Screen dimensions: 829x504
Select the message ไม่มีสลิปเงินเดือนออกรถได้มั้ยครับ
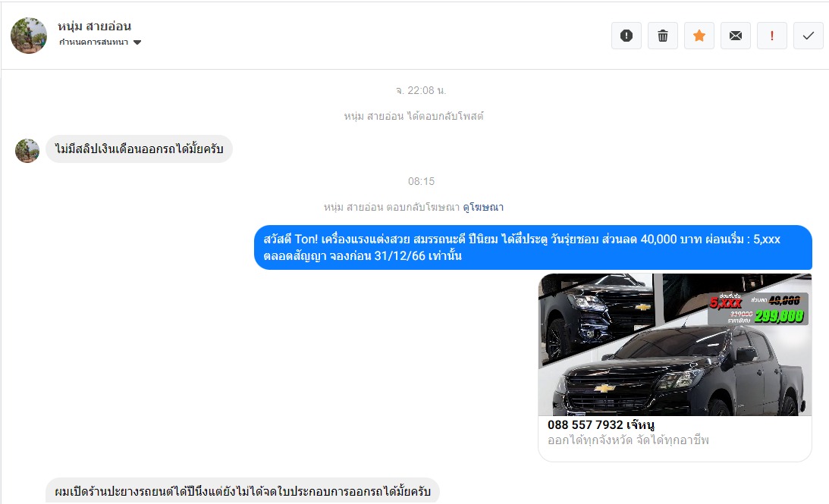click(139, 149)
